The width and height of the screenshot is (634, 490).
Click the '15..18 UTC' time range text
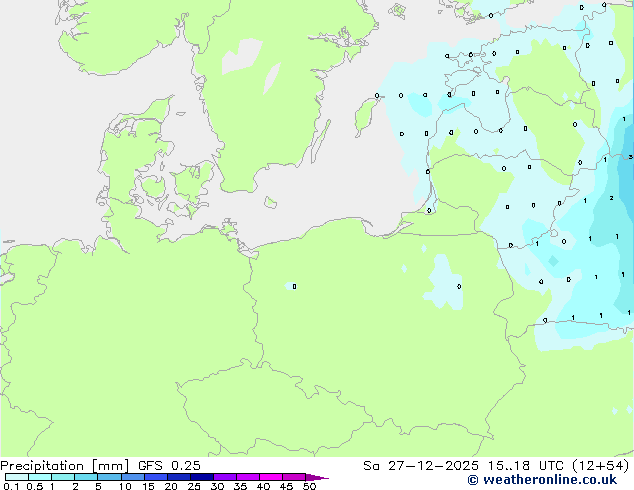tap(525, 466)
